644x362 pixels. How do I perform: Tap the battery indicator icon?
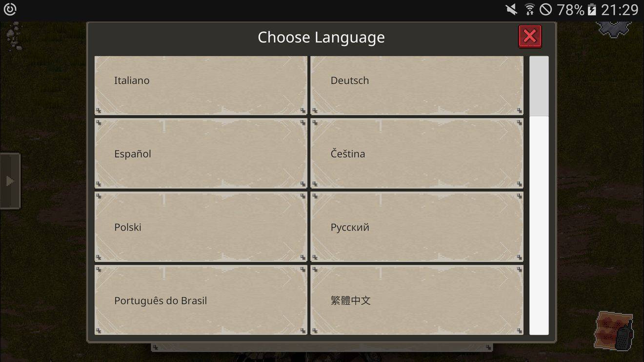tap(592, 9)
